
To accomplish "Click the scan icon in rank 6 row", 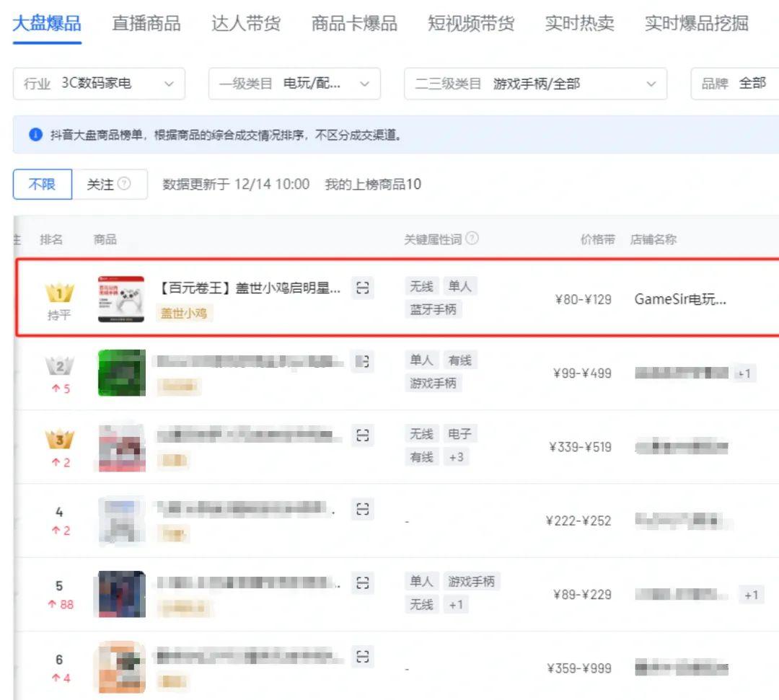I will click(363, 657).
